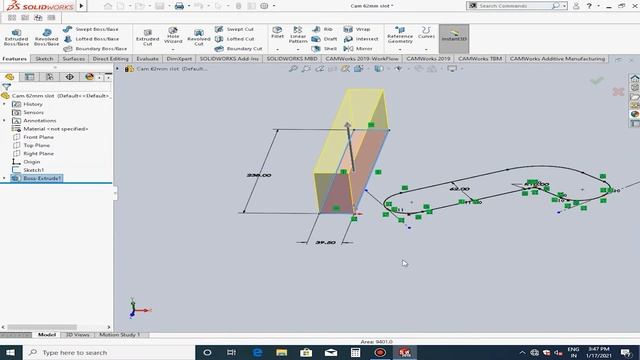Image resolution: width=640 pixels, height=360 pixels.
Task: Switch to the 3D Views tab
Action: click(77, 335)
